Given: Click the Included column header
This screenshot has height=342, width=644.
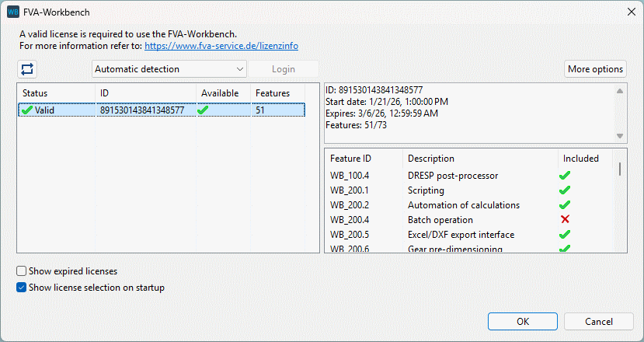Looking at the screenshot, I should (585, 159).
